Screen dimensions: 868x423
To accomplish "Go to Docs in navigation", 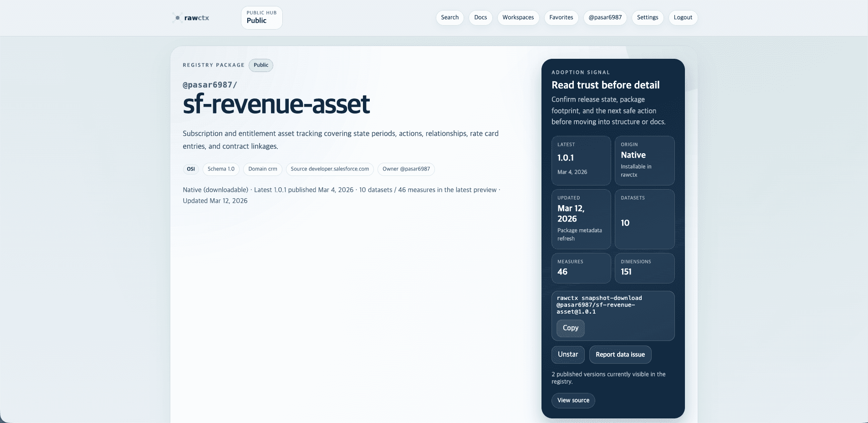I will pyautogui.click(x=480, y=18).
